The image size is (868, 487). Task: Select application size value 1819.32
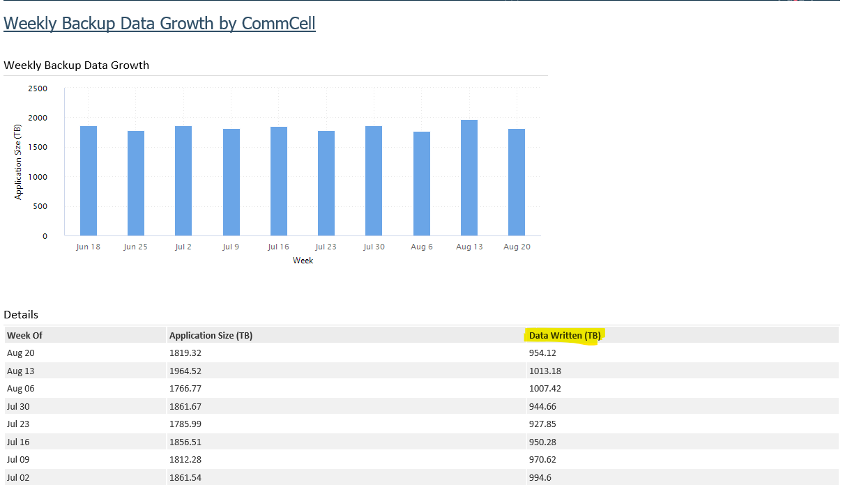(185, 353)
